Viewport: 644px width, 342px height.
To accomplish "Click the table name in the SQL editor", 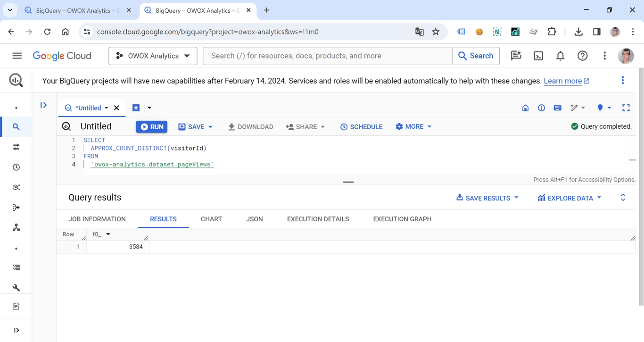I will point(152,164).
